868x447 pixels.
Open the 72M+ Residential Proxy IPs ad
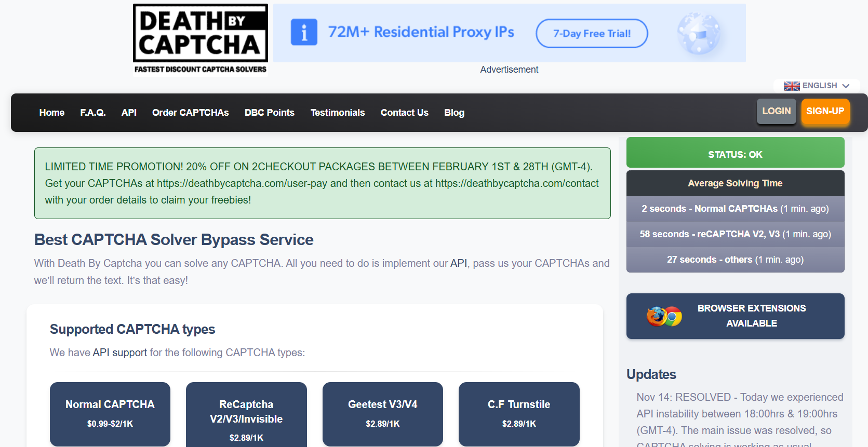tap(510, 33)
